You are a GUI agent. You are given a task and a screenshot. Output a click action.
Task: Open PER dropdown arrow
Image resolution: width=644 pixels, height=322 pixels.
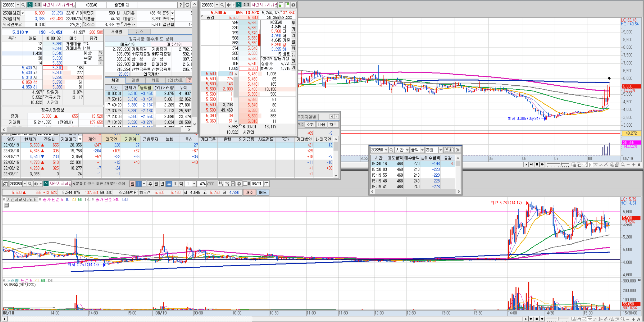(172, 19)
